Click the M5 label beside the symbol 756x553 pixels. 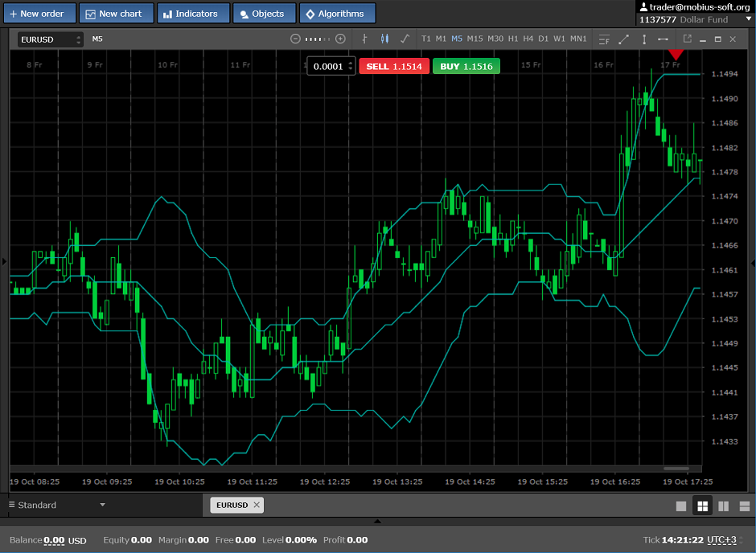coord(97,39)
